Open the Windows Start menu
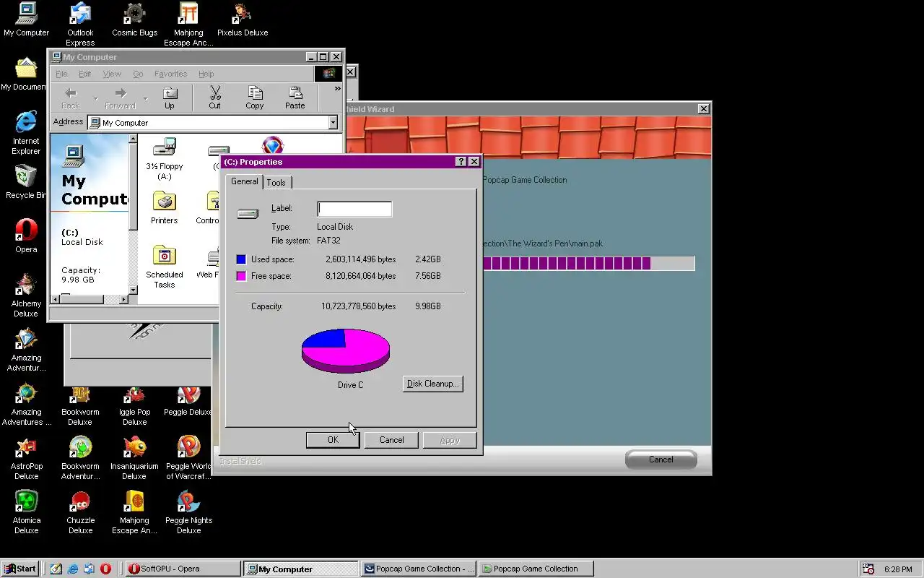The width and height of the screenshot is (924, 578). point(19,569)
